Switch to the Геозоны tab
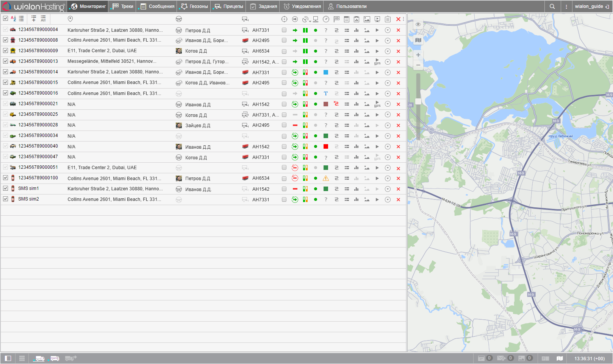This screenshot has width=613, height=364. tap(194, 6)
